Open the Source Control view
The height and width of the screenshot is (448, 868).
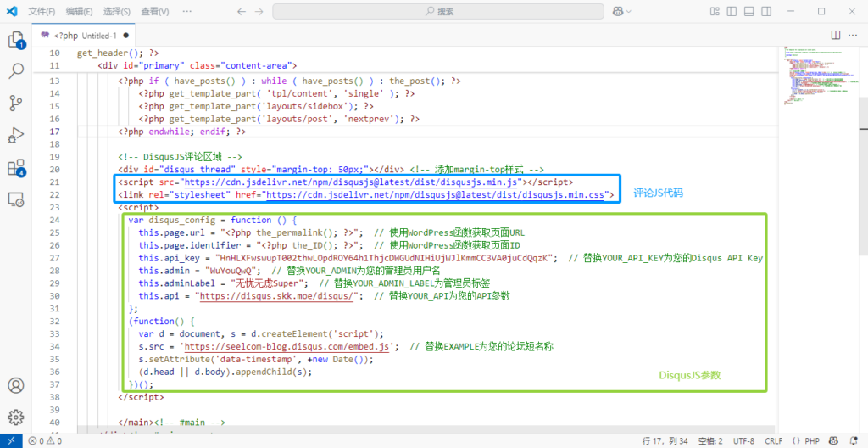[15, 104]
